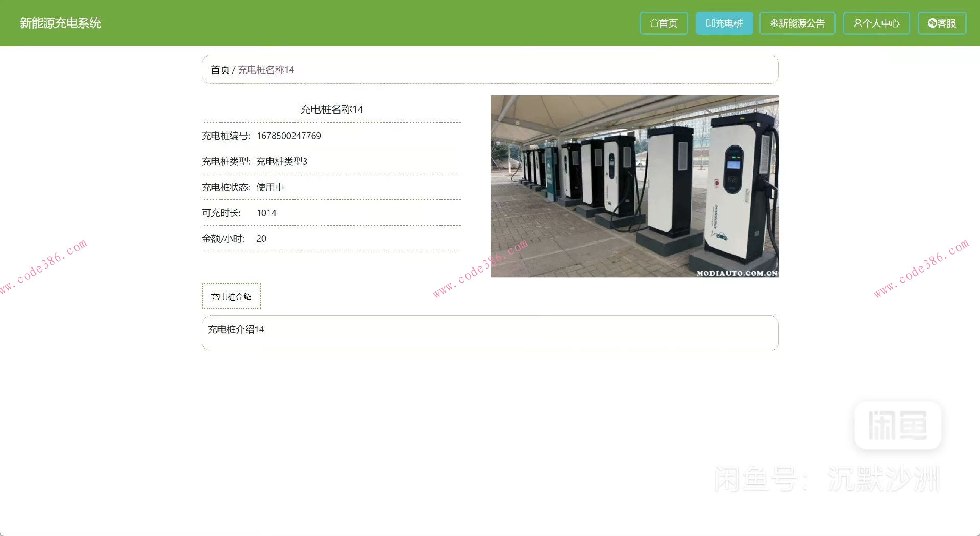View the charging station photo

click(x=634, y=186)
